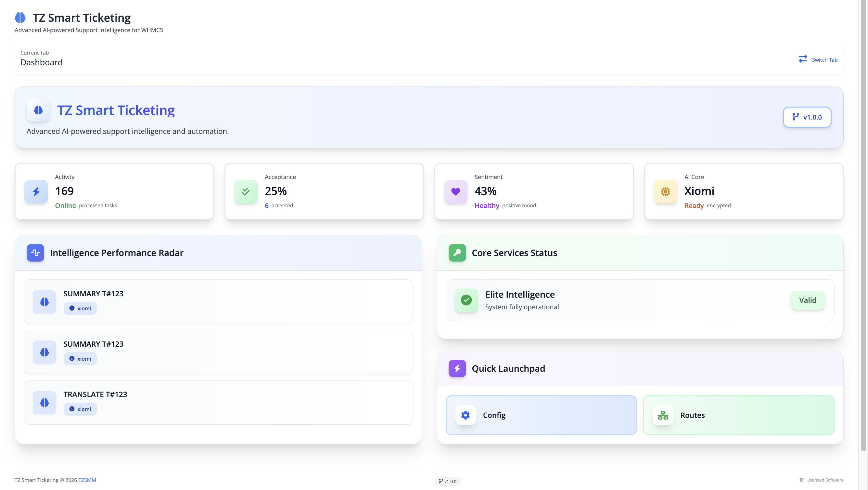868x490 pixels.
Task: Click the Intelligence Performance Radar waveform icon
Action: click(35, 253)
